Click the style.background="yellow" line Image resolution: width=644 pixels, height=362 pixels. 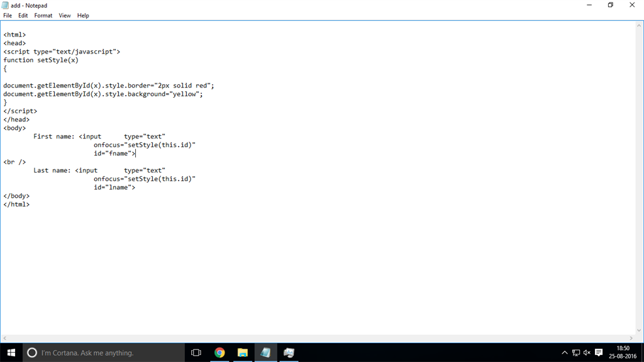(x=103, y=94)
